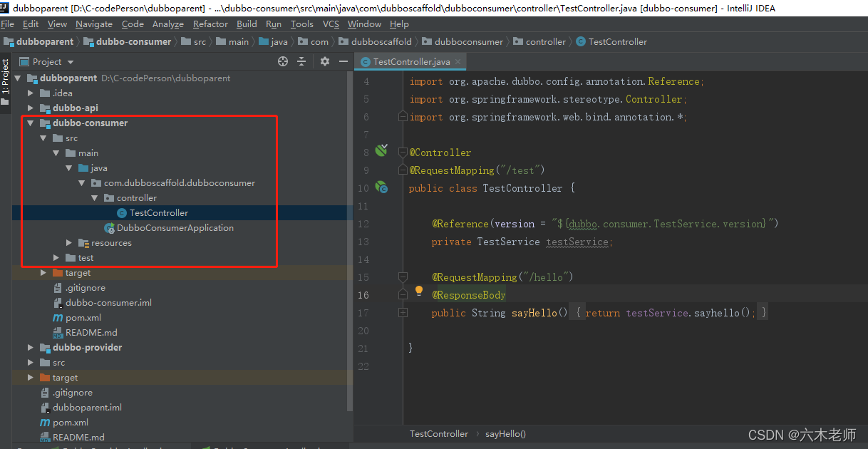The image size is (868, 449).
Task: Click the collapse-all icon in Project panel
Action: (x=302, y=61)
